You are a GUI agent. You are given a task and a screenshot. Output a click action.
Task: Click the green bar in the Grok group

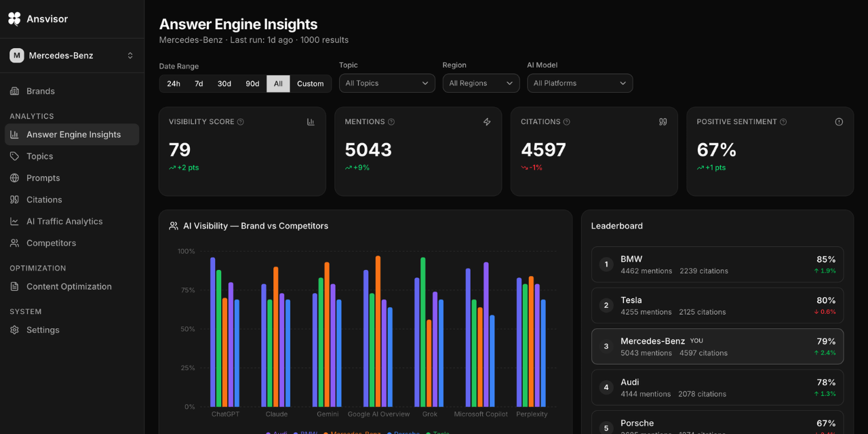[423, 332]
